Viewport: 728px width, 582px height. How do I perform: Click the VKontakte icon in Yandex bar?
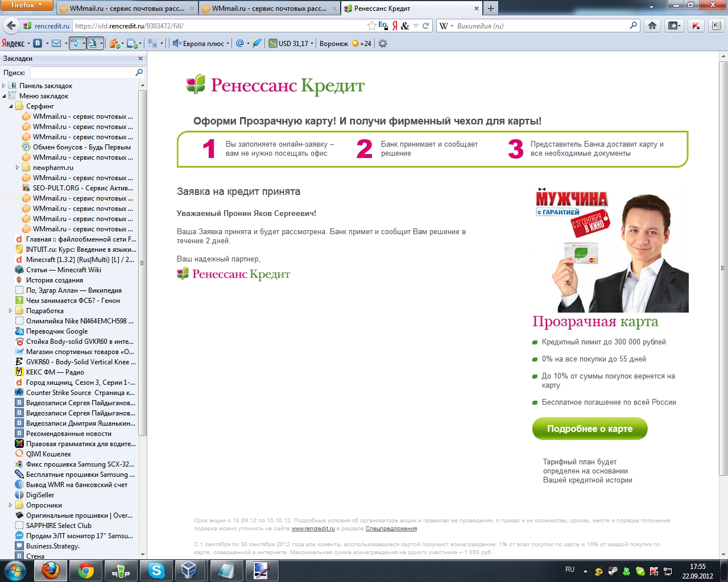[x=38, y=43]
